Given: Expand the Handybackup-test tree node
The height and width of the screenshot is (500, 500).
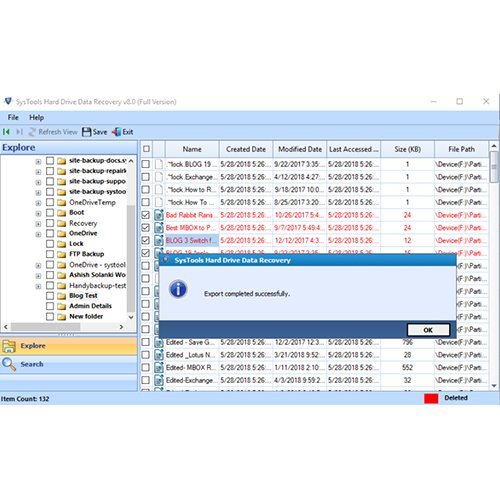Looking at the screenshot, I should pyautogui.click(x=38, y=286).
